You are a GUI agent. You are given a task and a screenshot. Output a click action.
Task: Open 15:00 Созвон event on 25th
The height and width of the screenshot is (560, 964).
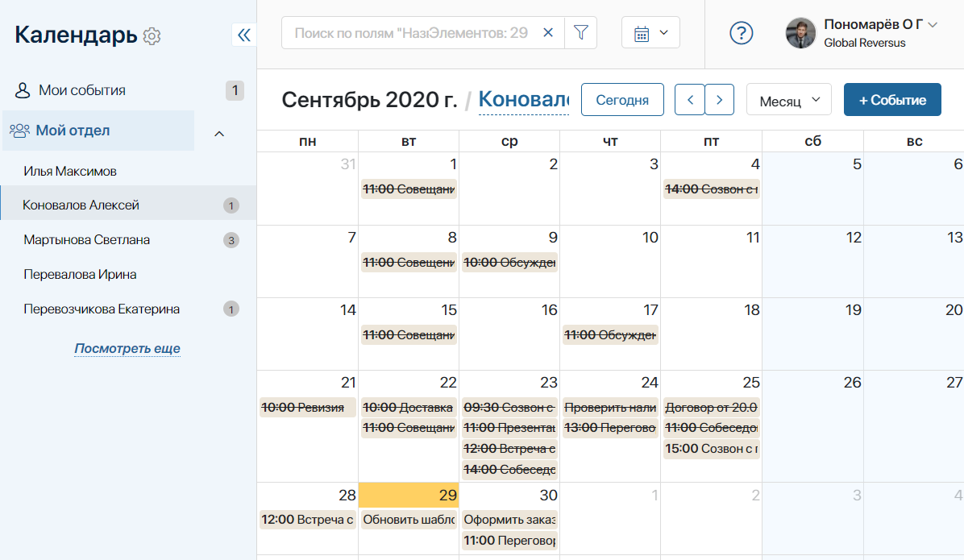coord(712,449)
